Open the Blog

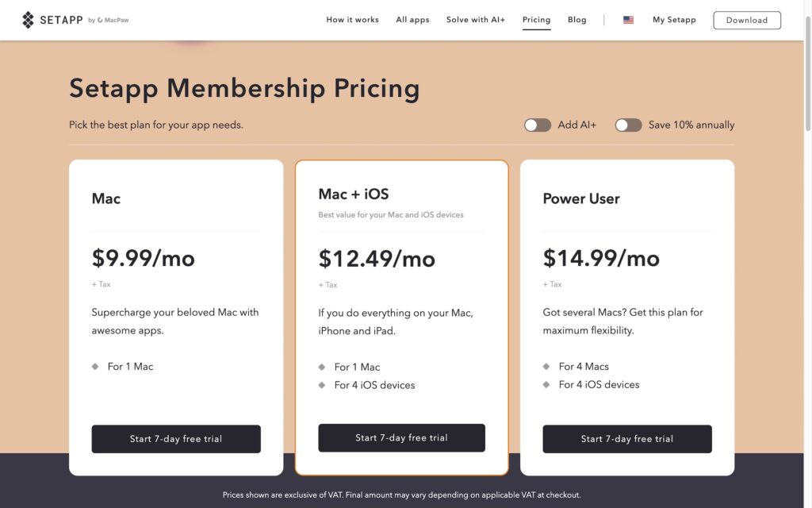click(x=576, y=19)
